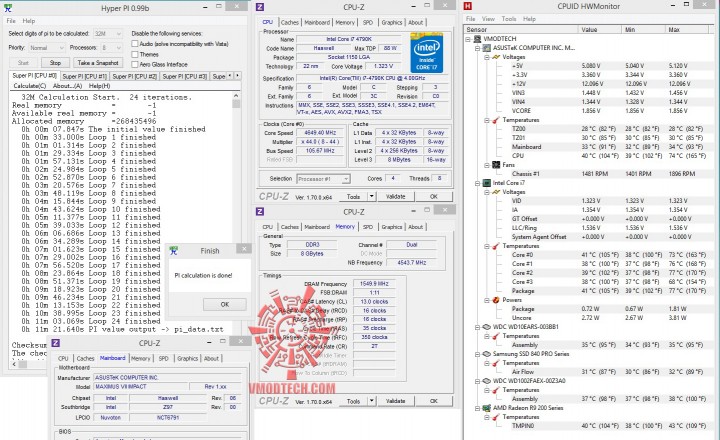Click the ASUSTeK Voltages lightning icon
Screen dimensions: 720x440
(x=496, y=57)
